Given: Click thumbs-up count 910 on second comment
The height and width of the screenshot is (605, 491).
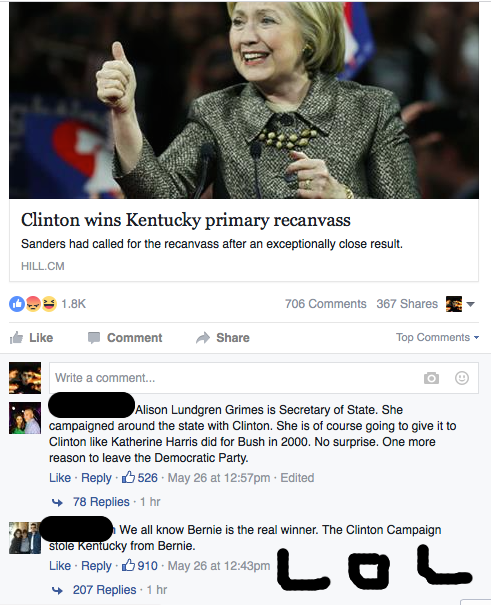Looking at the screenshot, I should [x=140, y=566].
